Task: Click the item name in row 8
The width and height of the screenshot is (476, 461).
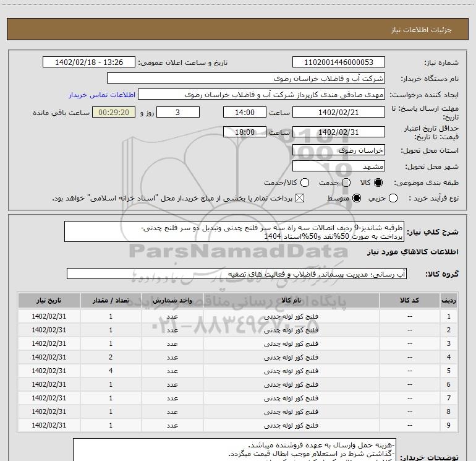Action: coord(291,411)
